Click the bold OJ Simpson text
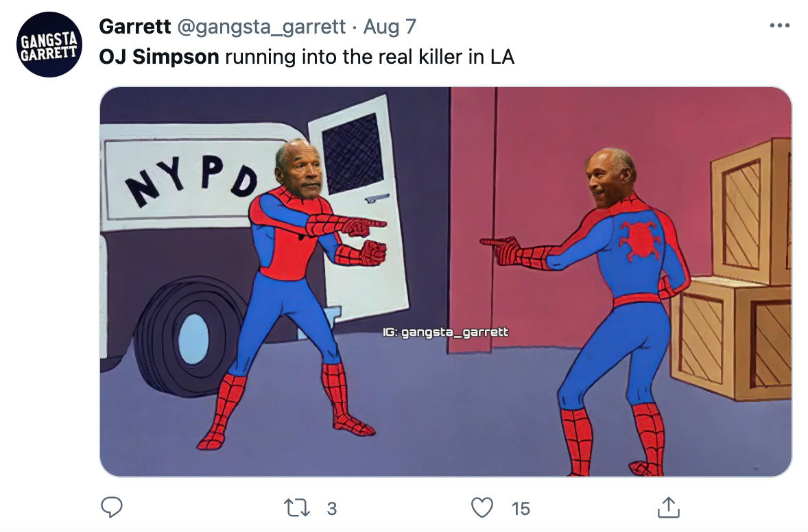 pos(158,57)
